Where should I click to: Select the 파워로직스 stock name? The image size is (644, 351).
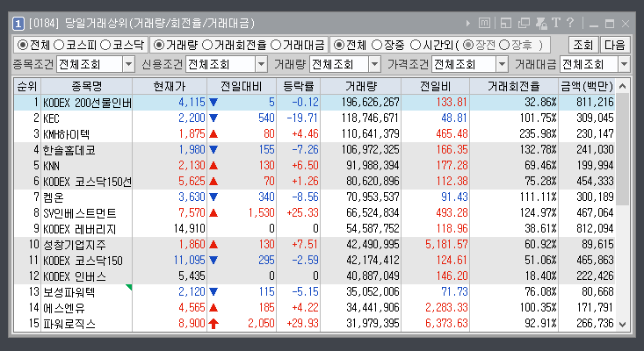(69, 324)
